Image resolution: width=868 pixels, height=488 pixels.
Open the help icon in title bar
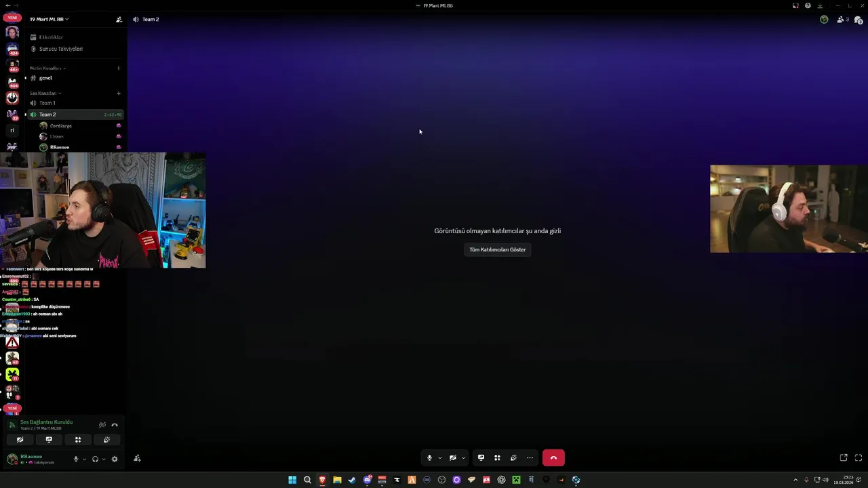[808, 5]
